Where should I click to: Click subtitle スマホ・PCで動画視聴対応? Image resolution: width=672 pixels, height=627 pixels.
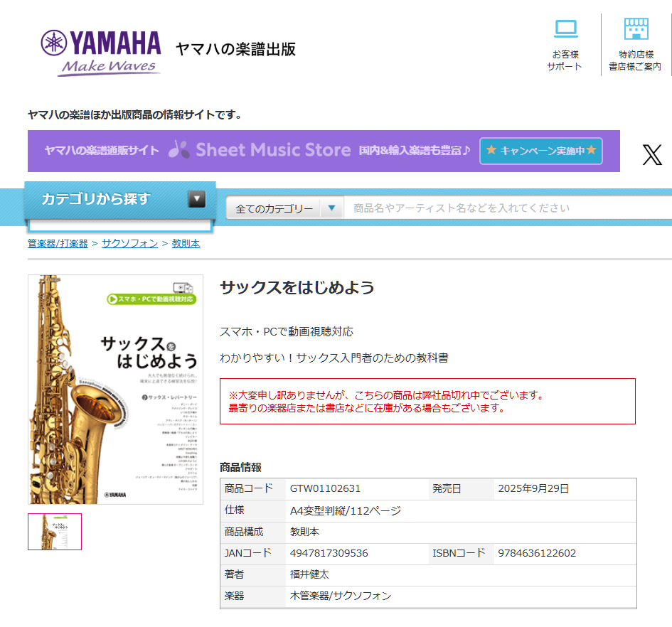point(287,332)
